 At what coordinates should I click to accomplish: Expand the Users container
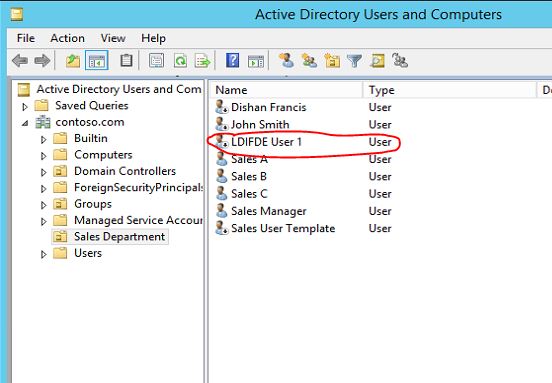[43, 254]
